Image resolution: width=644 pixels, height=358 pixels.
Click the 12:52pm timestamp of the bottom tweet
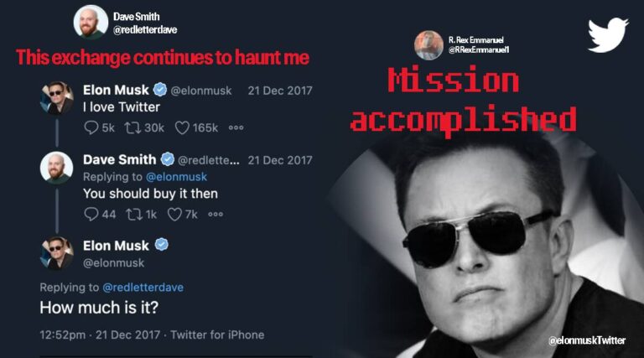coord(62,335)
